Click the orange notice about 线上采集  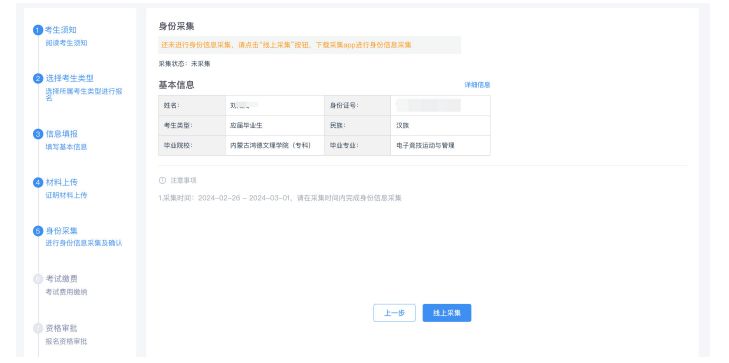tap(310, 45)
